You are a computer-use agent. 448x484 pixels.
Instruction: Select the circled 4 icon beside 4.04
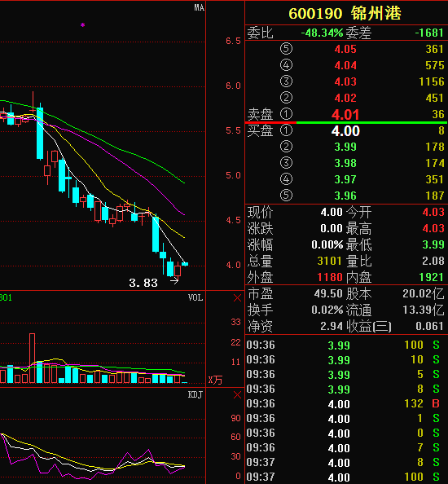tap(286, 65)
